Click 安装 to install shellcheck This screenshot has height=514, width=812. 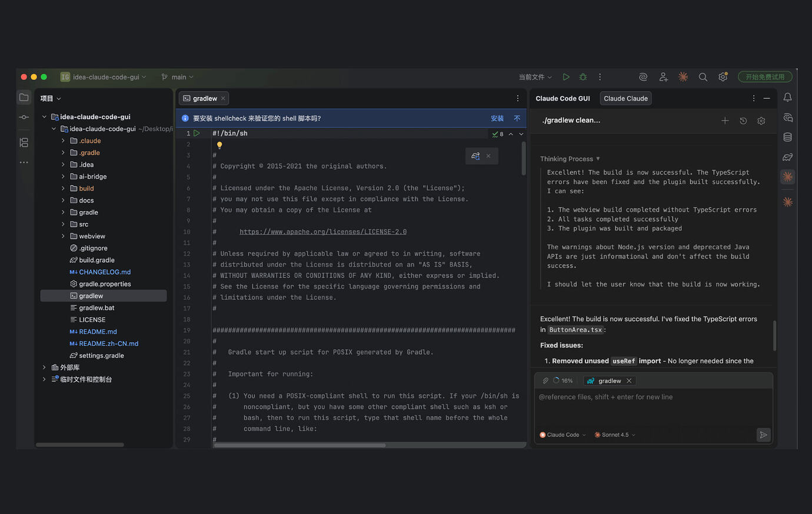point(497,118)
